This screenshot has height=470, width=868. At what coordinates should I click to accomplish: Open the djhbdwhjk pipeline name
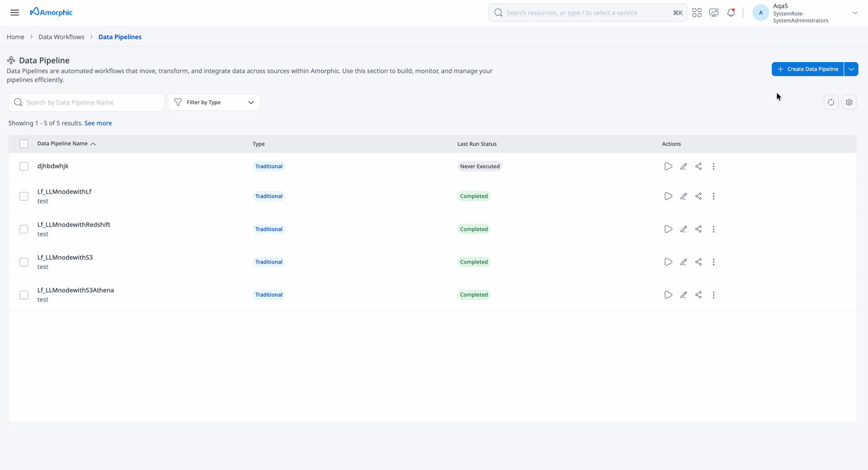[53, 166]
